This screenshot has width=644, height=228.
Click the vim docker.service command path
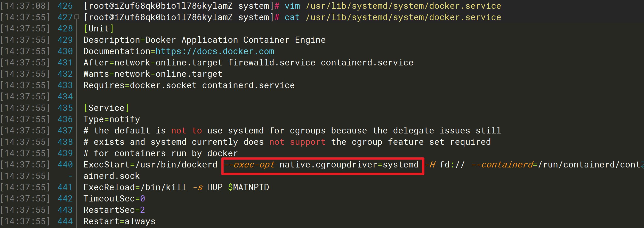pos(403,6)
